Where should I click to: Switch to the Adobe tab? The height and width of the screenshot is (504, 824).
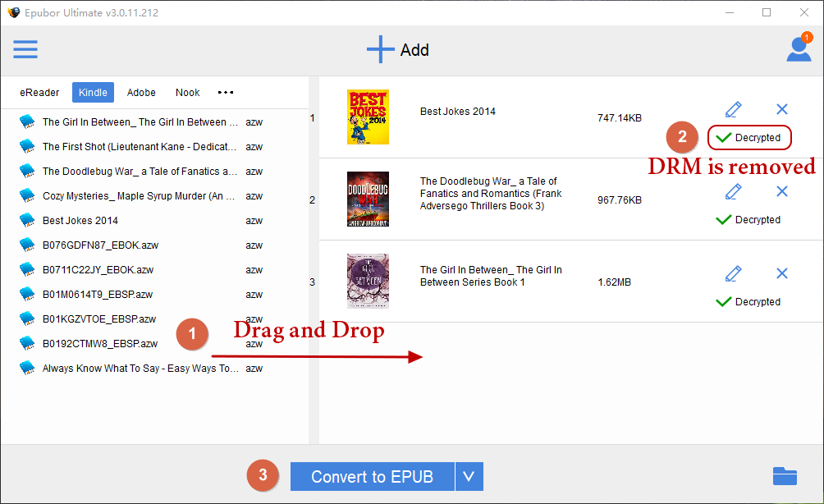pyautogui.click(x=141, y=93)
